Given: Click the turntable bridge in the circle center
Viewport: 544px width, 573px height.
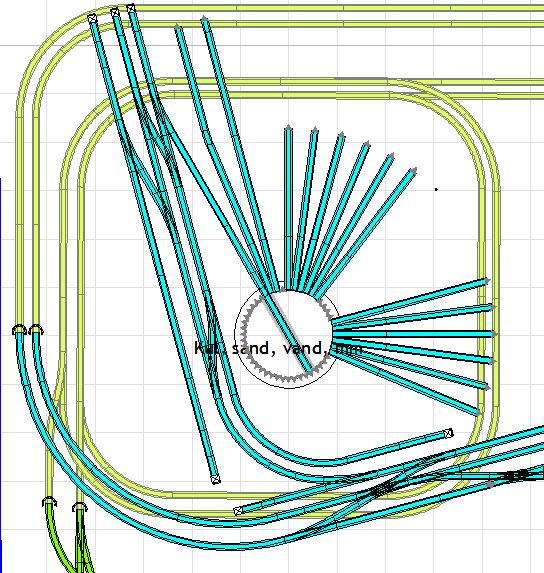Looking at the screenshot, I should (288, 333).
